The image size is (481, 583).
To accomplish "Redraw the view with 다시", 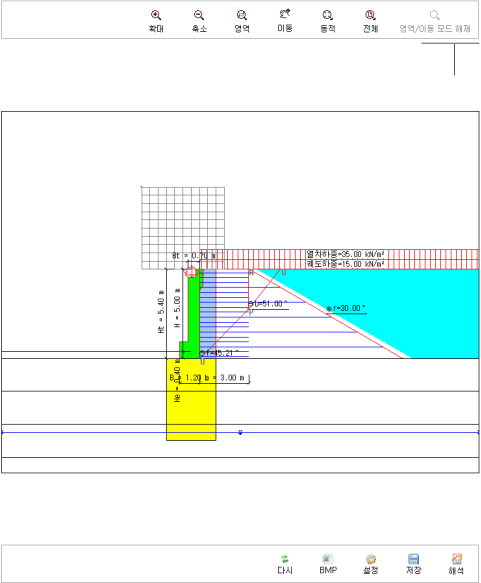I will tap(285, 564).
